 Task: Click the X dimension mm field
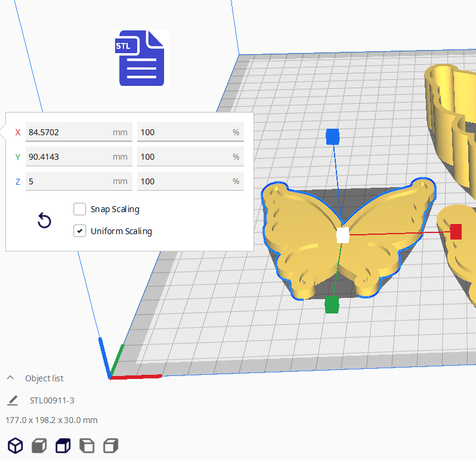(x=69, y=132)
